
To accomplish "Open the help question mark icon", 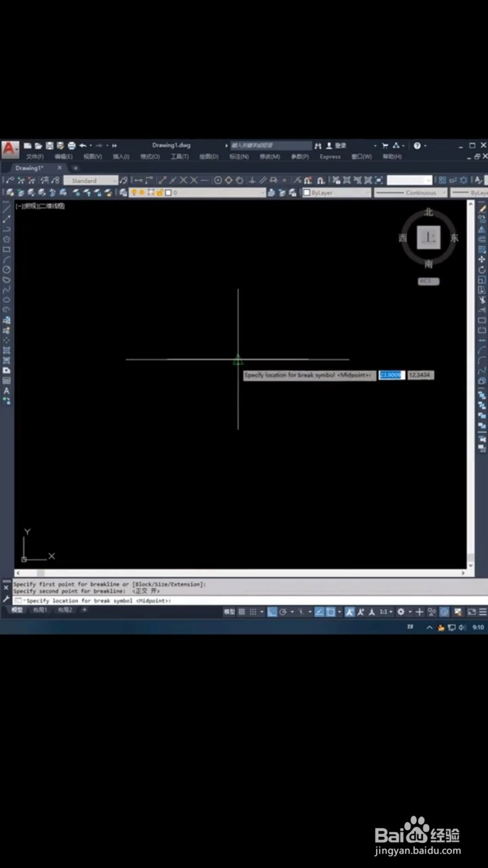I will 417,145.
